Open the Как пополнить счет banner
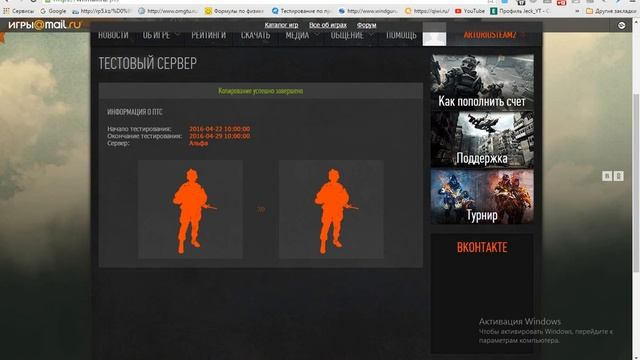 click(482, 82)
